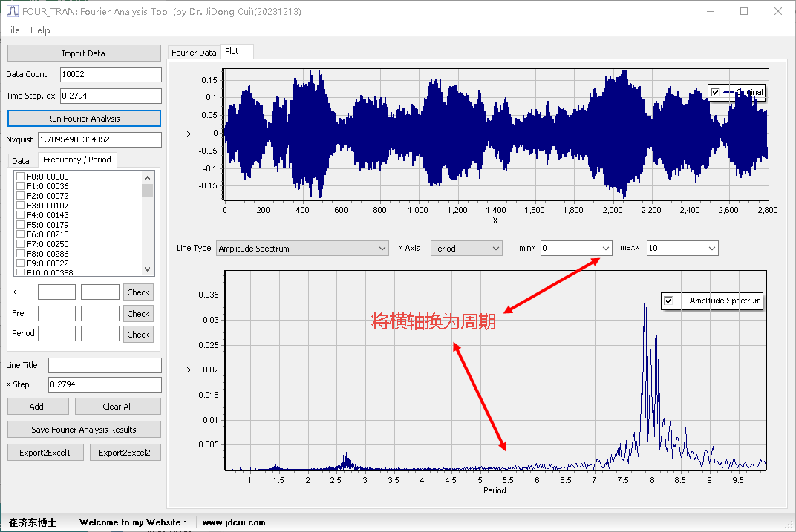Check the F4:0.00143 checkbox
796x532 pixels.
[x=21, y=215]
